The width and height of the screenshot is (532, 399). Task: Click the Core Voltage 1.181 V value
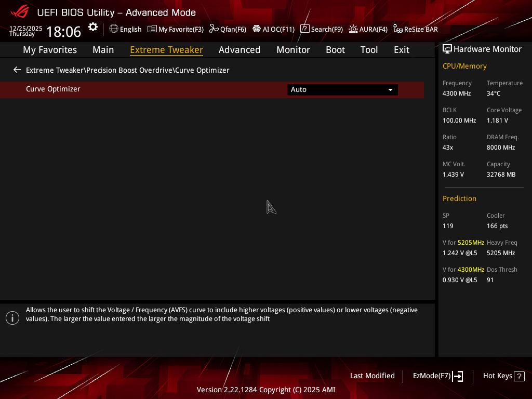coord(497,121)
